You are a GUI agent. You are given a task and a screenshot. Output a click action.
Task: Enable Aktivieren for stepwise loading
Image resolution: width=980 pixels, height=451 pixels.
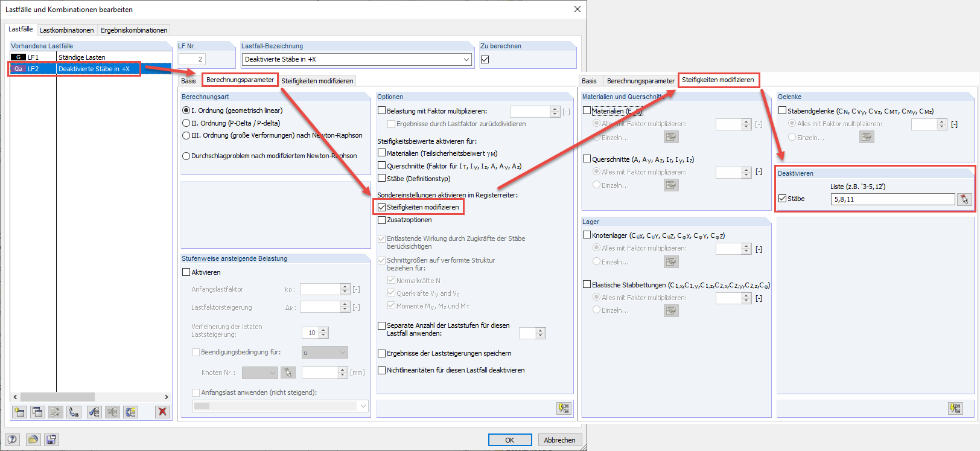pyautogui.click(x=186, y=272)
